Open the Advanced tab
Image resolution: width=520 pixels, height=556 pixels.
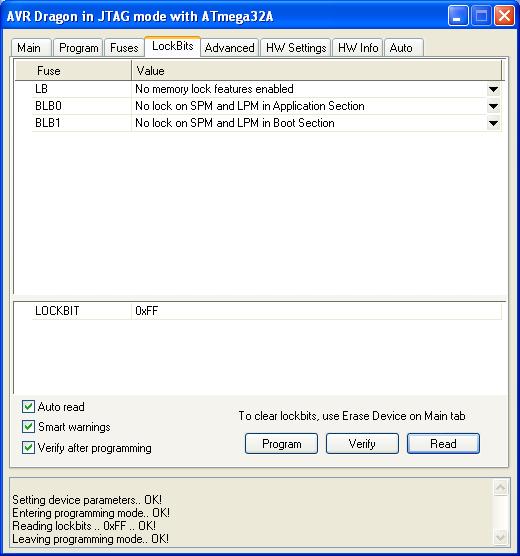[229, 48]
